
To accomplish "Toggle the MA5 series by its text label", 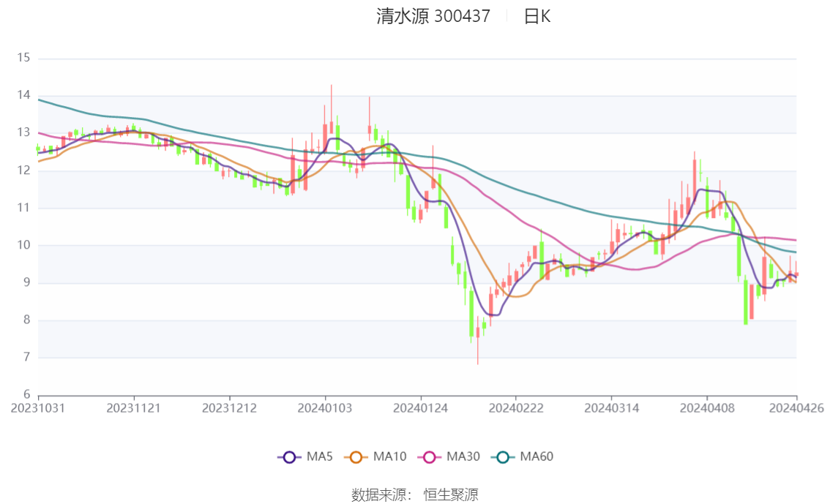I will [x=318, y=457].
